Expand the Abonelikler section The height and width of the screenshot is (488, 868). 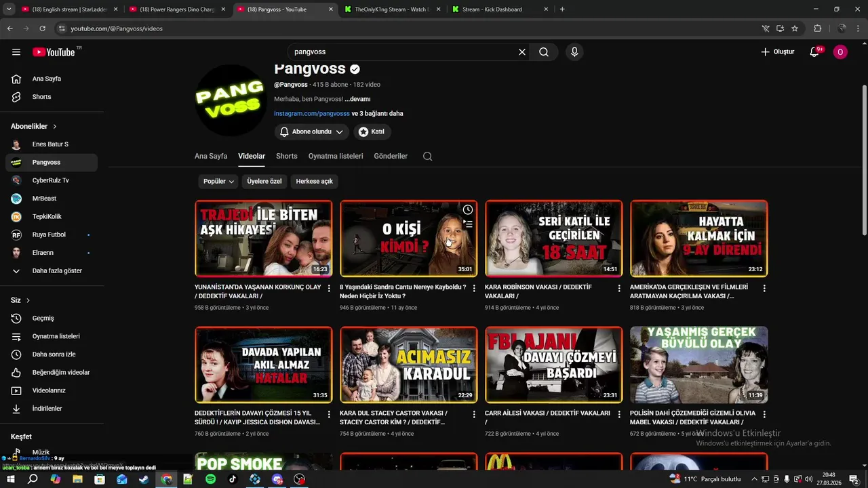(34, 126)
